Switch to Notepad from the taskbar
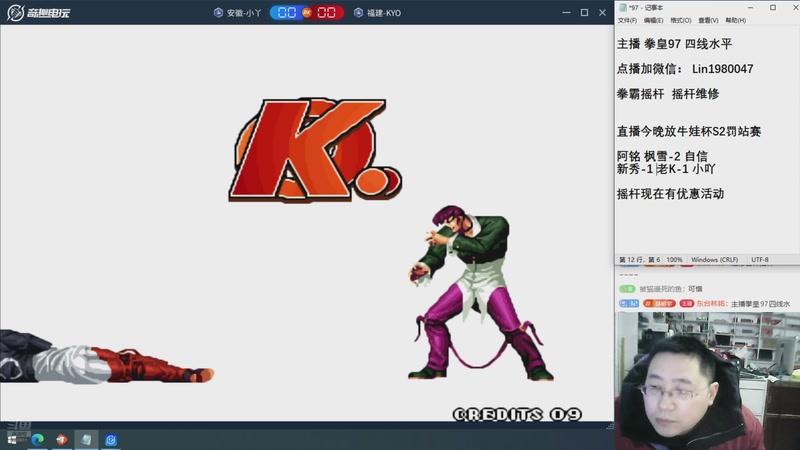Image resolution: width=800 pixels, height=450 pixels. point(86,440)
